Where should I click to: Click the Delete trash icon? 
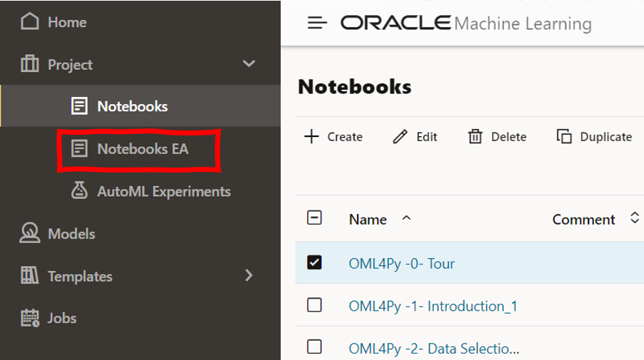(x=475, y=137)
